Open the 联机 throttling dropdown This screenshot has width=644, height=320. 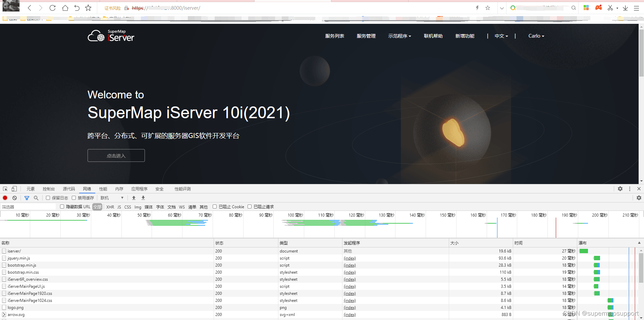[112, 198]
